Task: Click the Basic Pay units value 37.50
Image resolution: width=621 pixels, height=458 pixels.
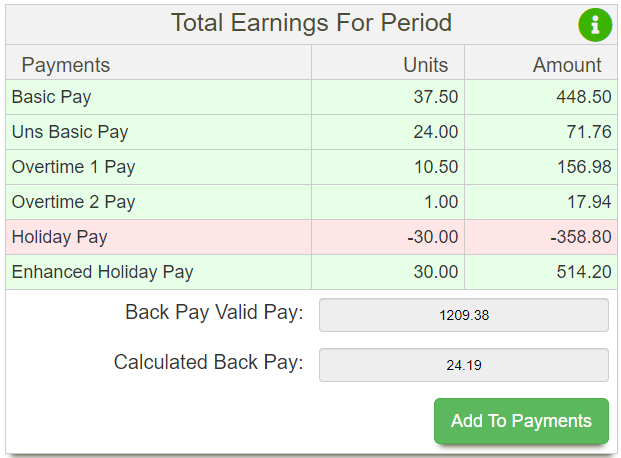Action: (435, 97)
